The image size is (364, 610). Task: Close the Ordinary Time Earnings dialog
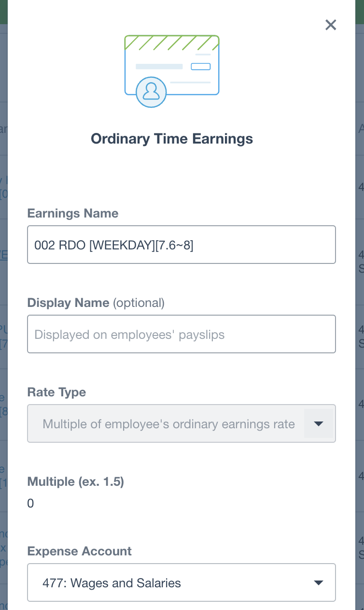tap(331, 25)
